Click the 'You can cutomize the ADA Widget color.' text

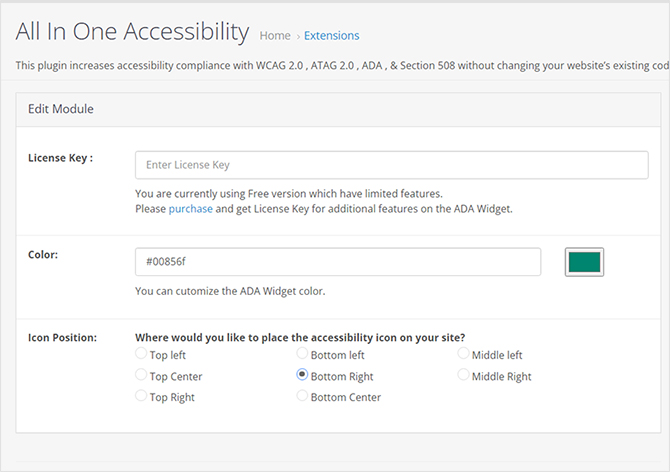tap(230, 291)
